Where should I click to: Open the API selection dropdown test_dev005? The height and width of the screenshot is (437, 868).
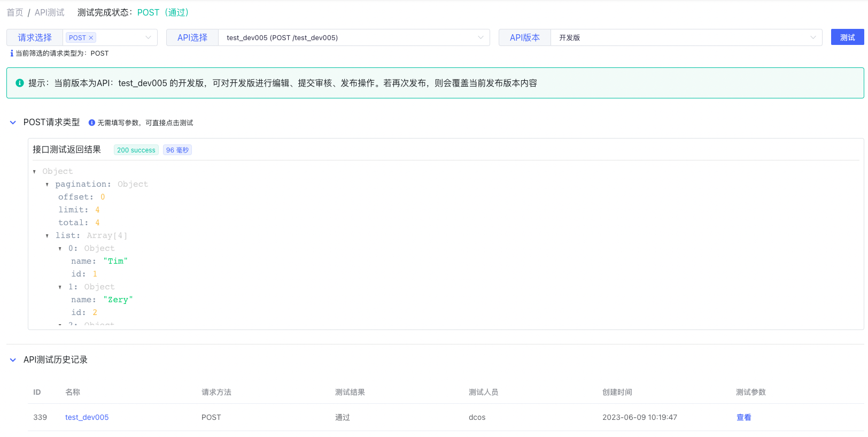click(354, 37)
